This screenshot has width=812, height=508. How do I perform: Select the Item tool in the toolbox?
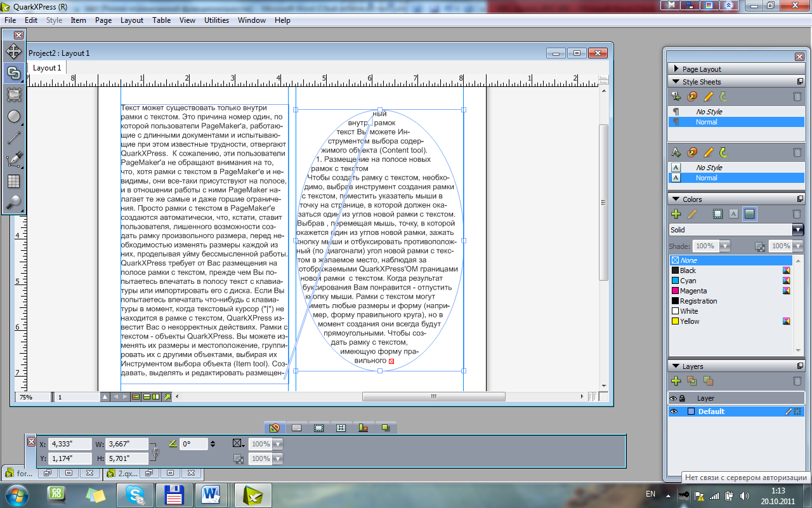(x=14, y=51)
